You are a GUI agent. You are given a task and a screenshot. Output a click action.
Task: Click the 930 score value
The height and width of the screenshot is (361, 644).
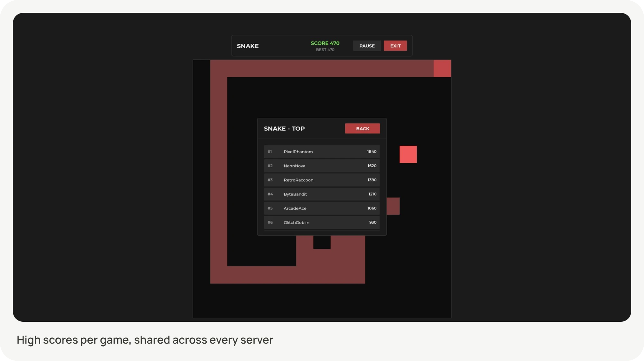tap(373, 222)
